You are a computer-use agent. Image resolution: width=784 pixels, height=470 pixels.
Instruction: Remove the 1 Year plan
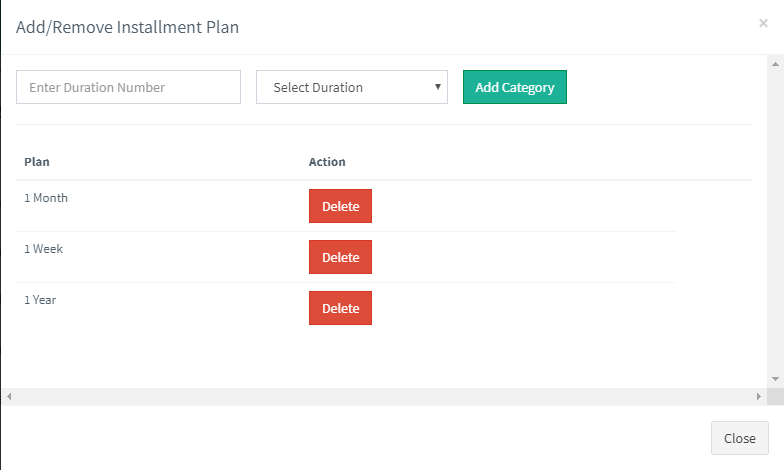340,308
